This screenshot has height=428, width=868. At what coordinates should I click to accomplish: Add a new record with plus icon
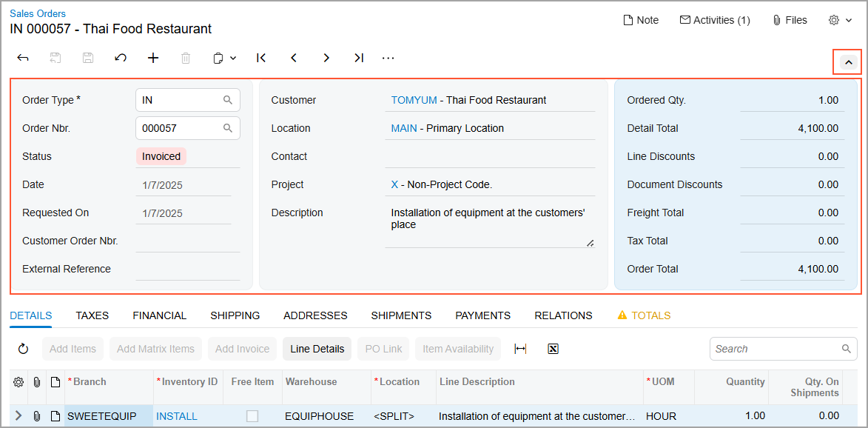[153, 58]
